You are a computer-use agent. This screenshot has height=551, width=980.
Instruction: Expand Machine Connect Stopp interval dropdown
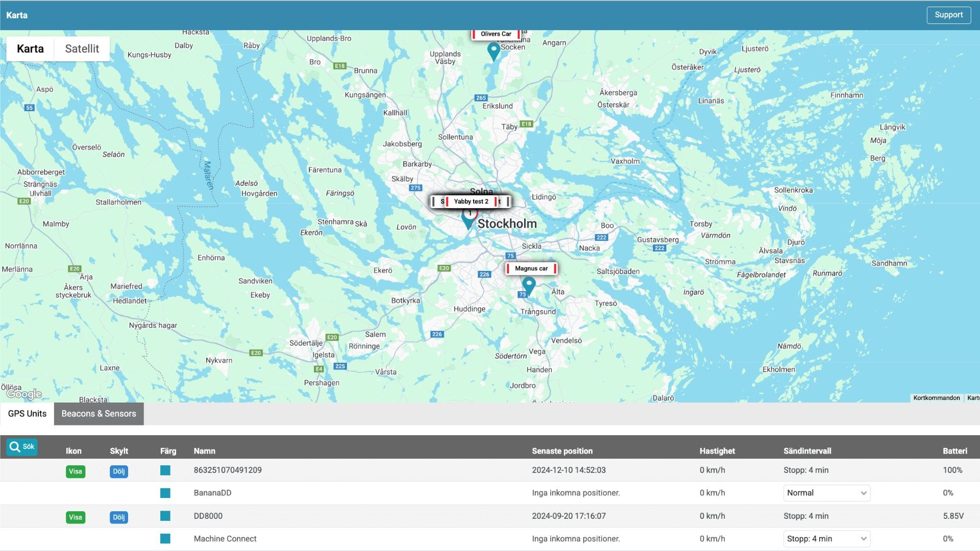826,539
